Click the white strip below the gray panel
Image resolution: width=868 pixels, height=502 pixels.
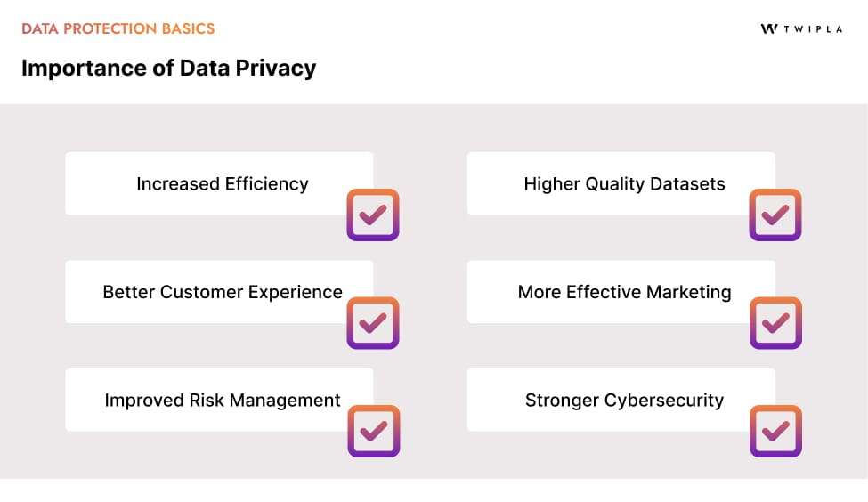coord(434,490)
